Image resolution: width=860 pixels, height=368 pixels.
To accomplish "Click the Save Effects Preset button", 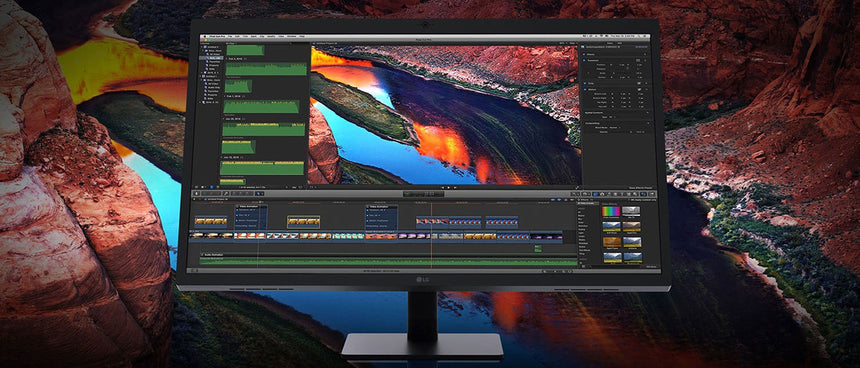I will [x=641, y=188].
